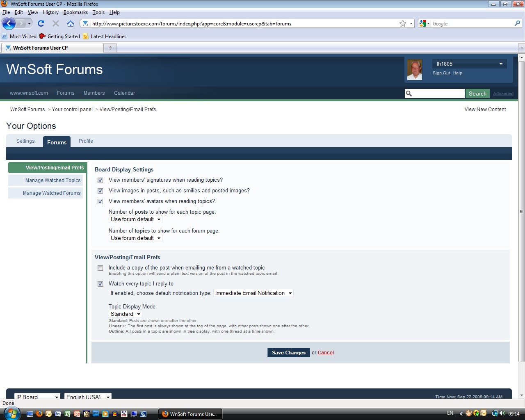This screenshot has width=525, height=420.
Task: Click the Manage Watched Topics link
Action: point(53,180)
